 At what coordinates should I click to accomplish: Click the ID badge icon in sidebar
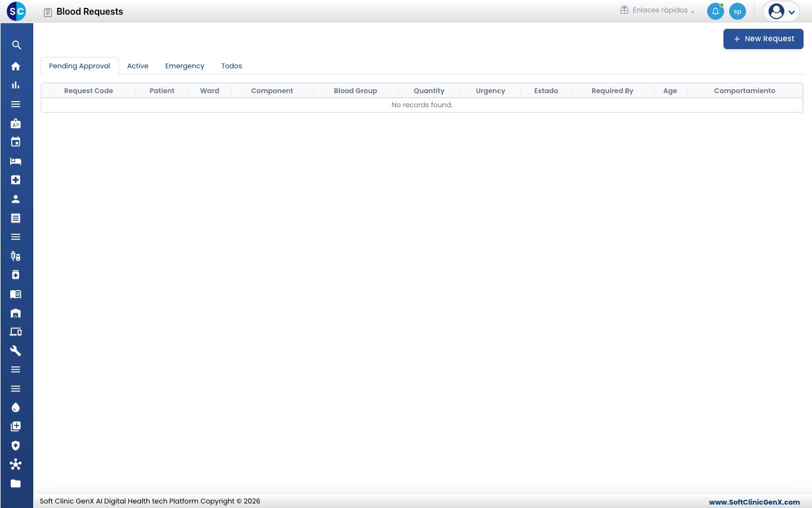16,123
